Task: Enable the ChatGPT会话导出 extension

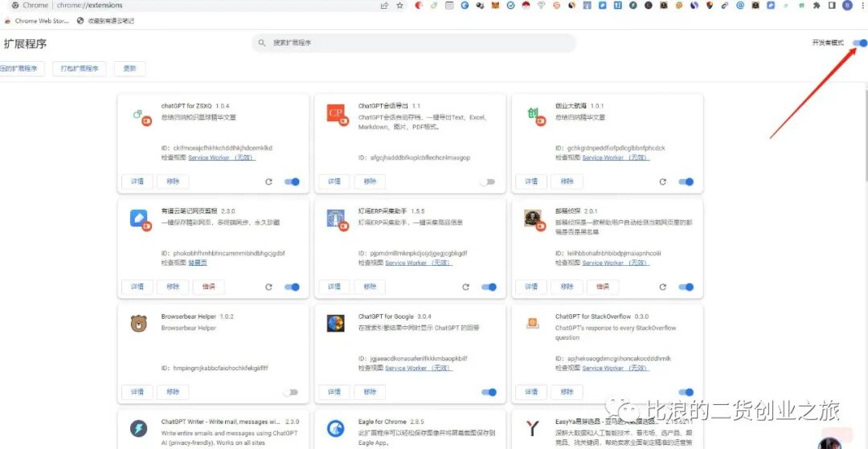Action: coord(488,182)
